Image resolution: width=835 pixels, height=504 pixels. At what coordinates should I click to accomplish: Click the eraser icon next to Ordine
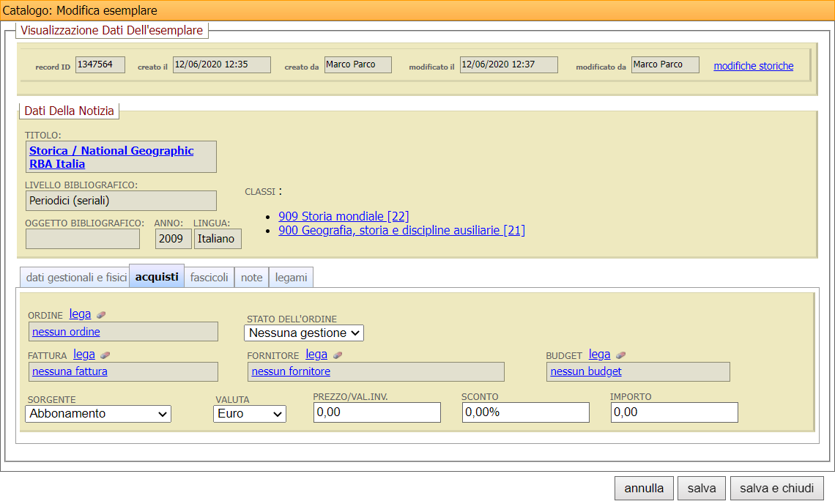coord(101,315)
